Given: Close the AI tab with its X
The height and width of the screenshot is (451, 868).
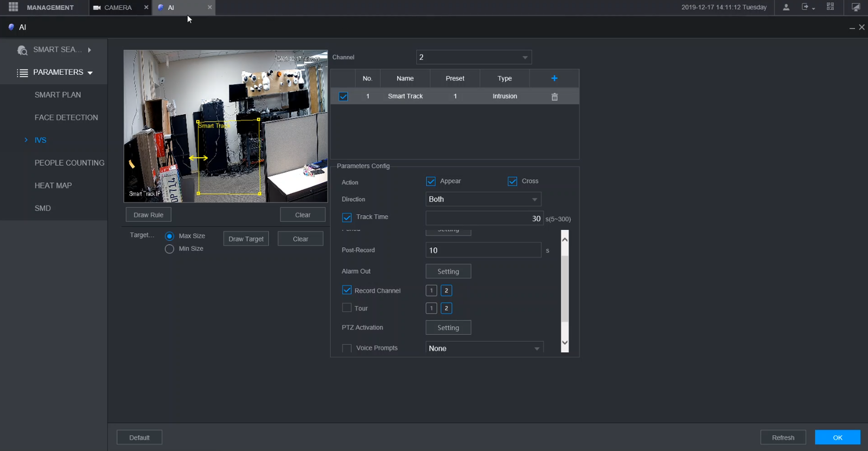Looking at the screenshot, I should point(210,7).
